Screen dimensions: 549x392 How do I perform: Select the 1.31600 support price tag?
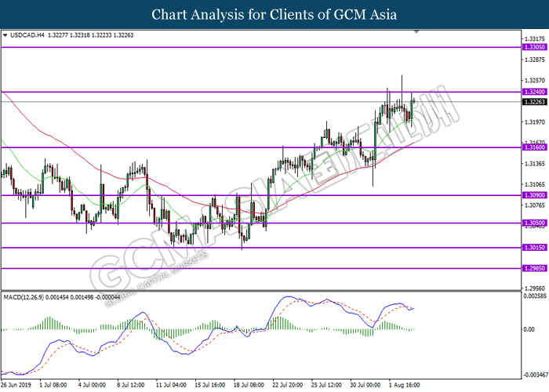[x=534, y=147]
